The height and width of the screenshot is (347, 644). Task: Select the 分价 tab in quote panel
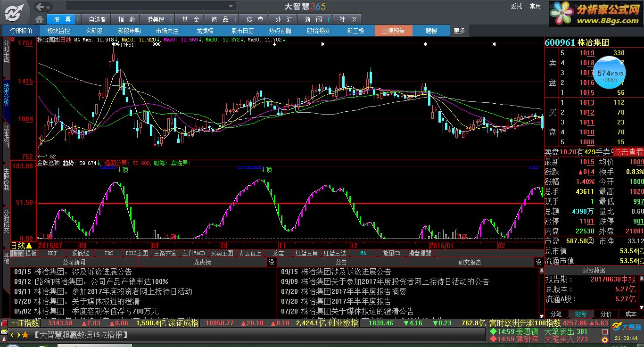tap(606, 314)
